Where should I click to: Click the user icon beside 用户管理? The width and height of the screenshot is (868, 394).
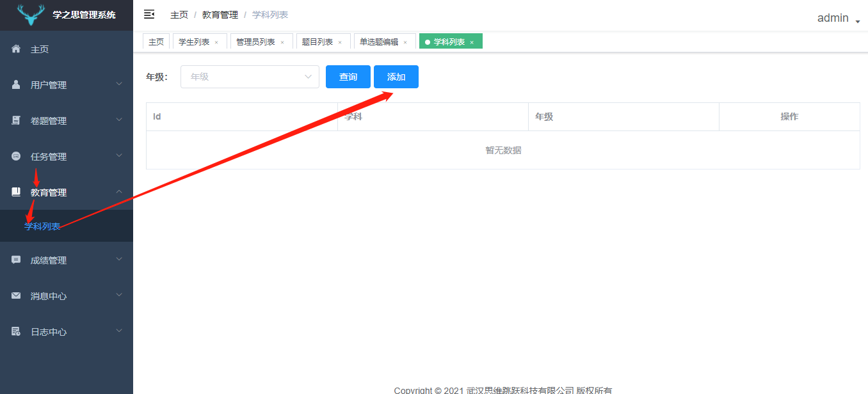[x=17, y=84]
